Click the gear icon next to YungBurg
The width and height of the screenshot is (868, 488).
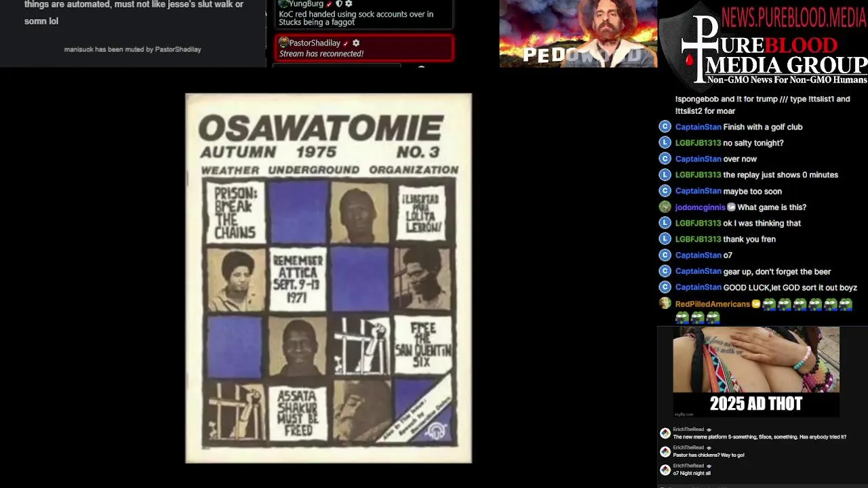tap(349, 3)
